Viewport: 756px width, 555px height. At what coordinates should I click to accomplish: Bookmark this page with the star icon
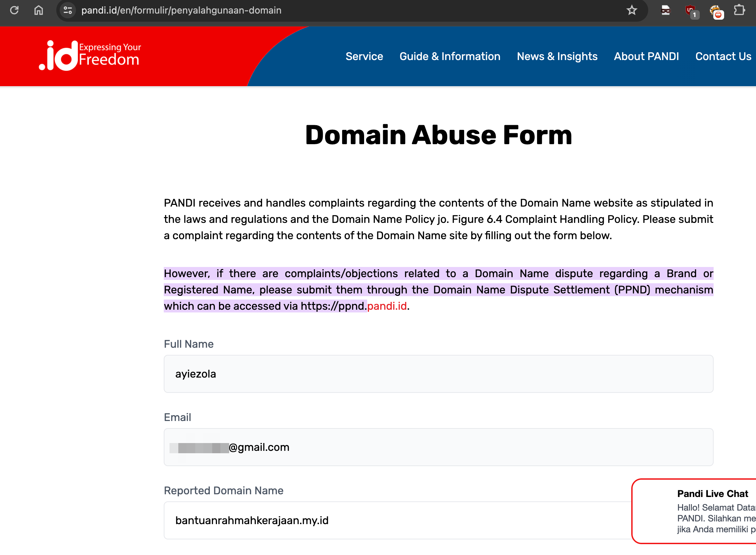click(632, 10)
